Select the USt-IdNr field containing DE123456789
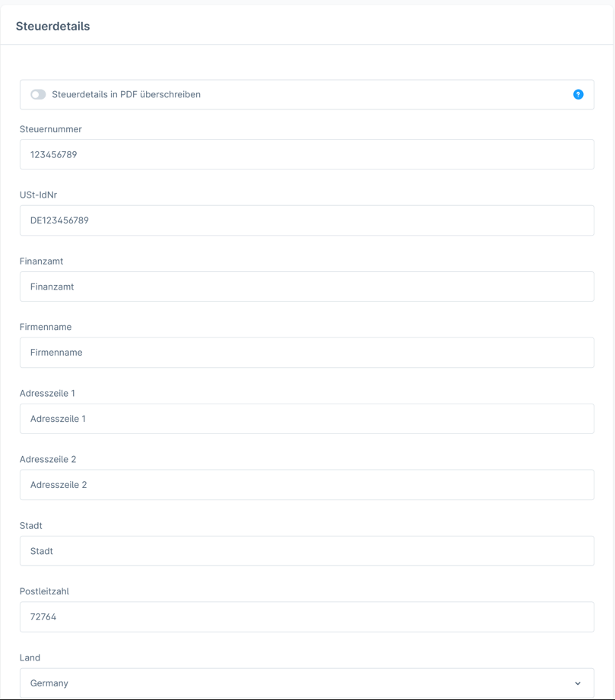This screenshot has height=700, width=615. coord(307,220)
